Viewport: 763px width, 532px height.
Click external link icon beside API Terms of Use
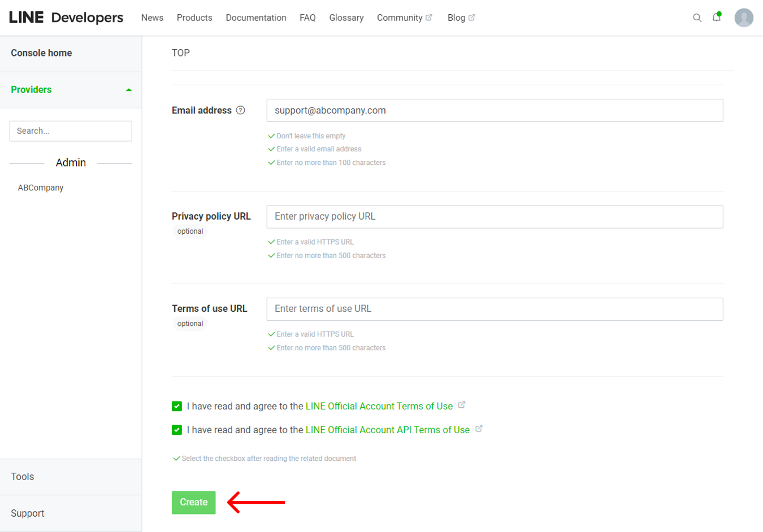click(479, 429)
